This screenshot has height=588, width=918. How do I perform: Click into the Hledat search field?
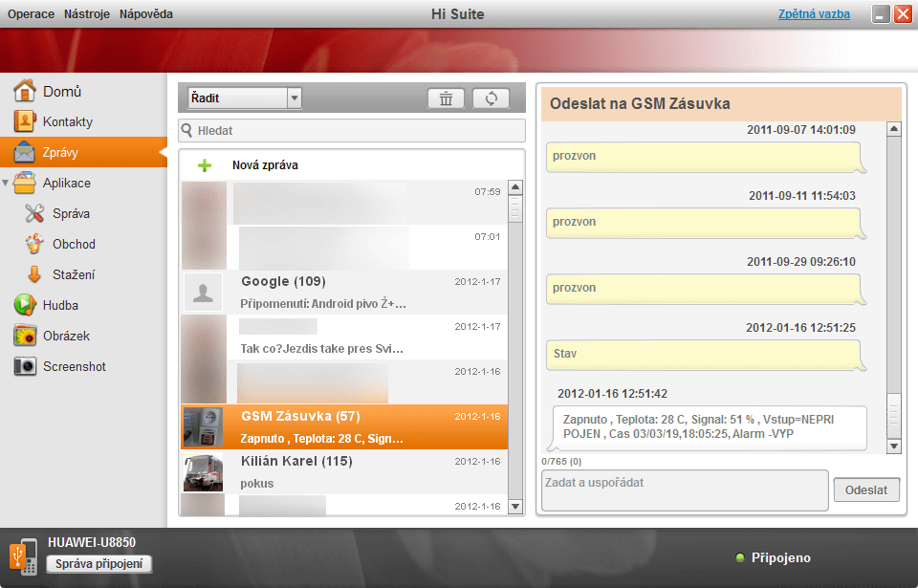(x=352, y=130)
